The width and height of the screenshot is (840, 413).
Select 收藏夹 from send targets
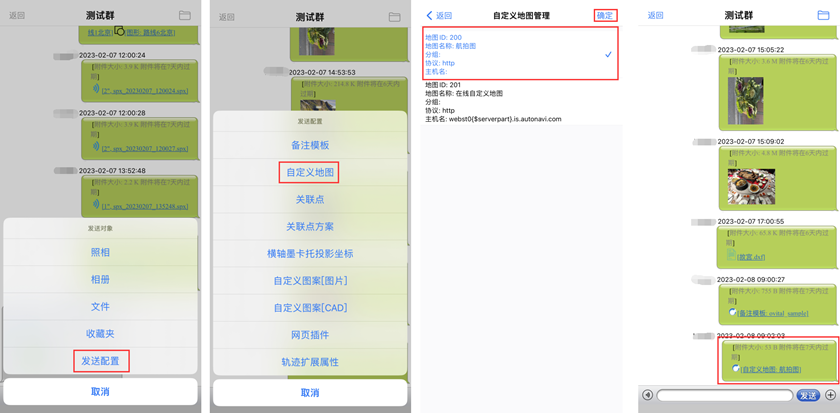pos(100,333)
